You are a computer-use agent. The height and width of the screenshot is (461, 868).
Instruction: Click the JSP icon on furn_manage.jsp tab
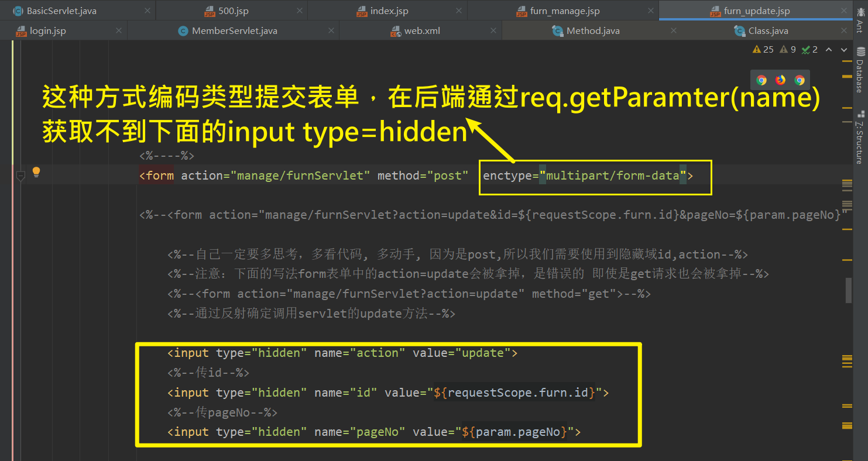522,11
